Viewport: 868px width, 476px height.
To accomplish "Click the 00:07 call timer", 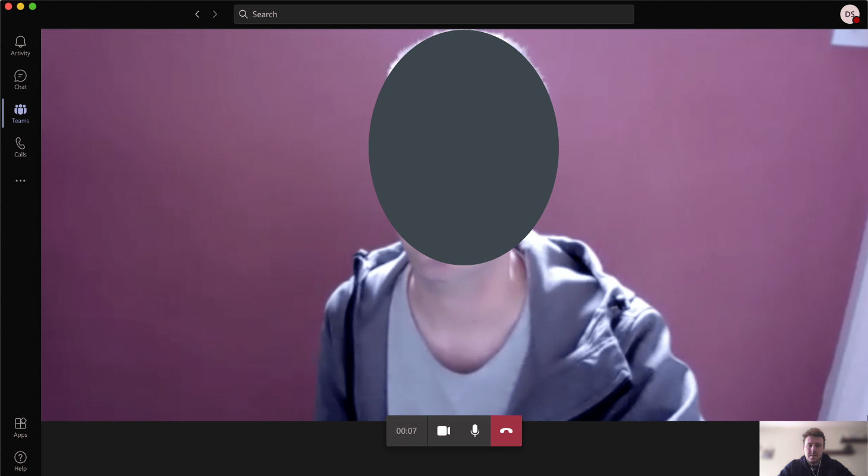I will pos(407,431).
